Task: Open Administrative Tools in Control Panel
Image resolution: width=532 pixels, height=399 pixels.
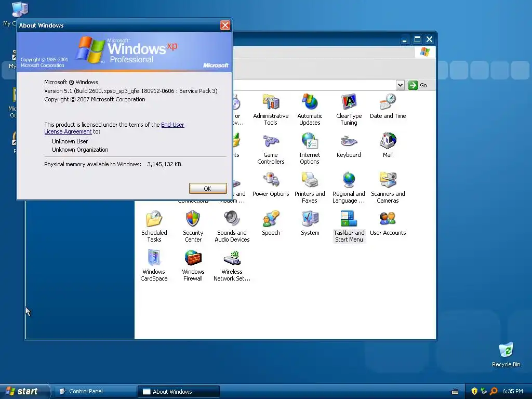Action: [270, 109]
